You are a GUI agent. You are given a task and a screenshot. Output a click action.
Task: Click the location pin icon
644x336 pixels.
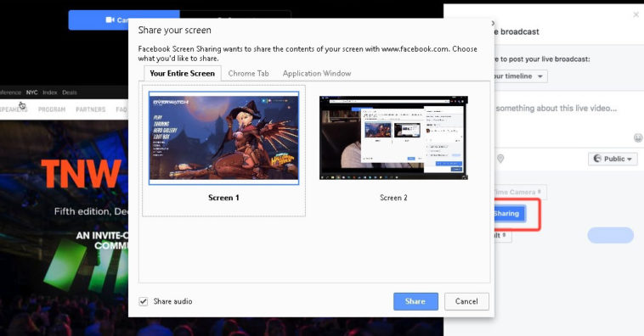(x=500, y=159)
